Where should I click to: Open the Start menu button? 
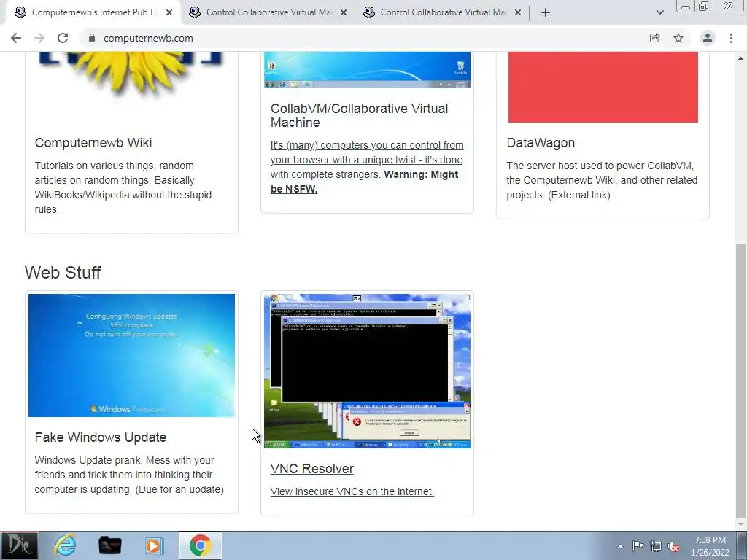pyautogui.click(x=19, y=545)
